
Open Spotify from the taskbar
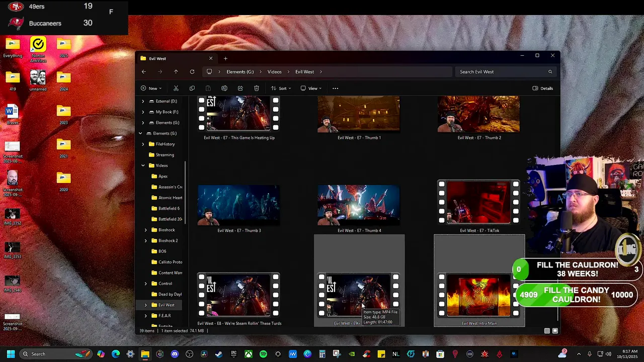pos(263,354)
